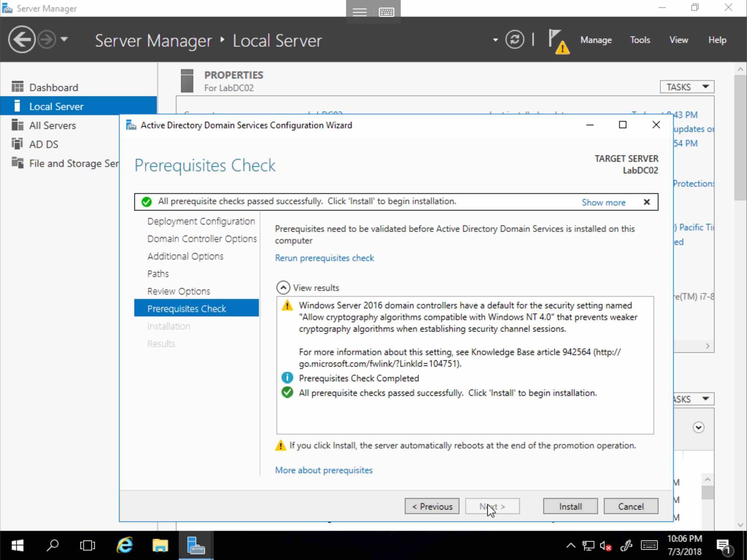Expand the collapsed section chevron in lower panel
Image resolution: width=747 pixels, height=560 pixels.
[x=698, y=427]
